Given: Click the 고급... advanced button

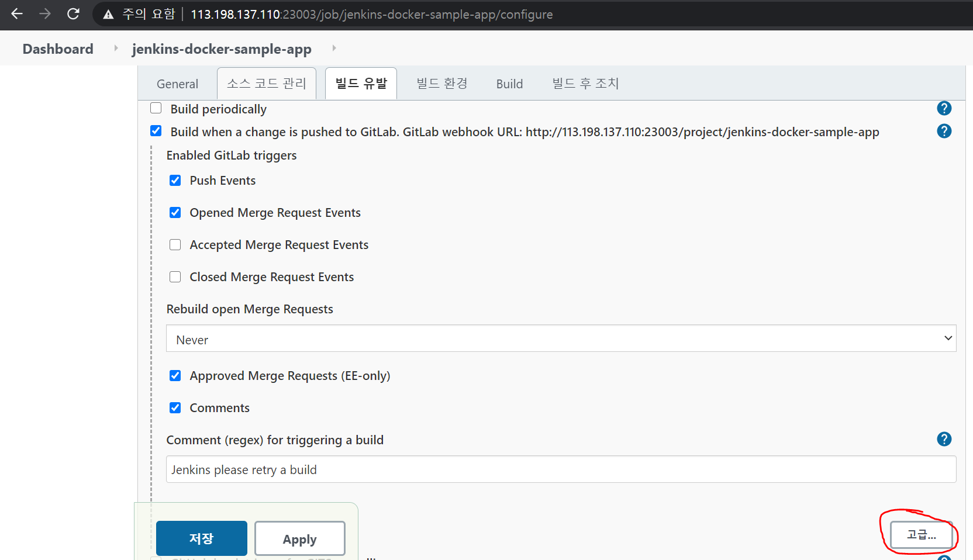Looking at the screenshot, I should click(x=922, y=534).
